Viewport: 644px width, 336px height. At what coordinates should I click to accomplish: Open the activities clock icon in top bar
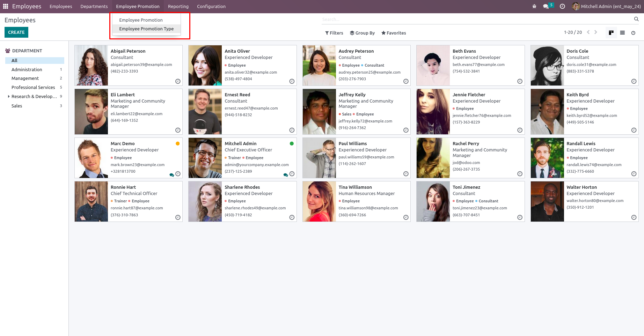562,6
